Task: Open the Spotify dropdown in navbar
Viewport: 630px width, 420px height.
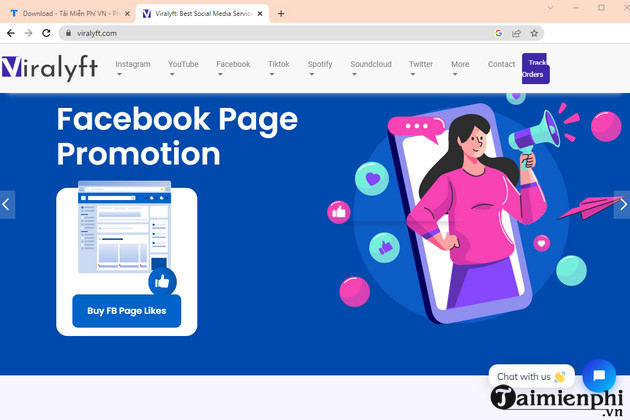Action: point(320,68)
